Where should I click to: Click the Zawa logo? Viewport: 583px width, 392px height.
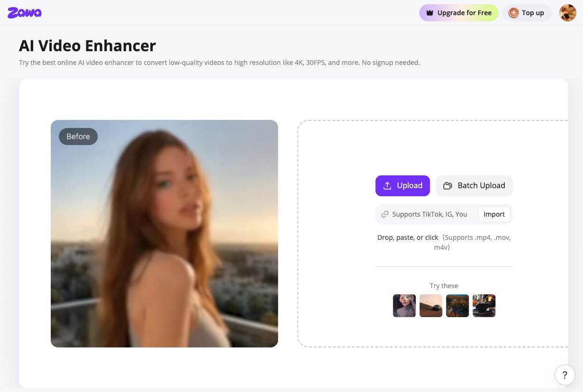click(24, 13)
